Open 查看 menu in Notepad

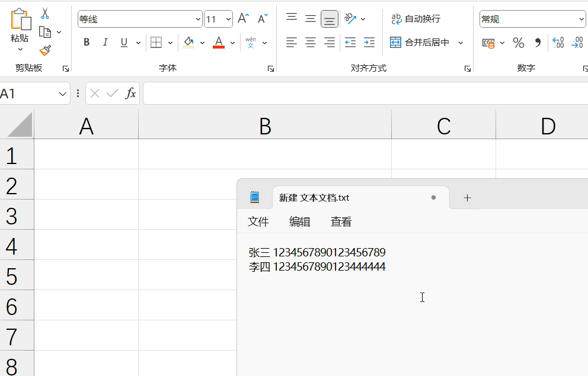[x=341, y=221]
